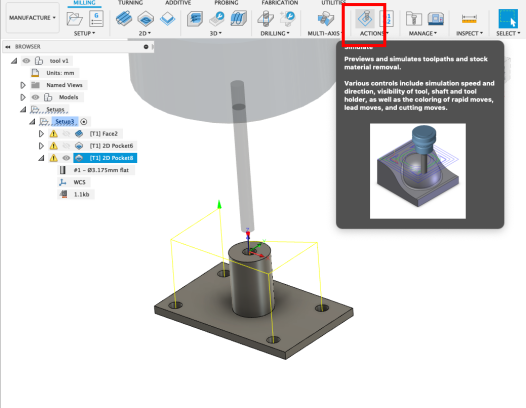
Task: Select the [T1] Face2 operation
Action: point(103,134)
